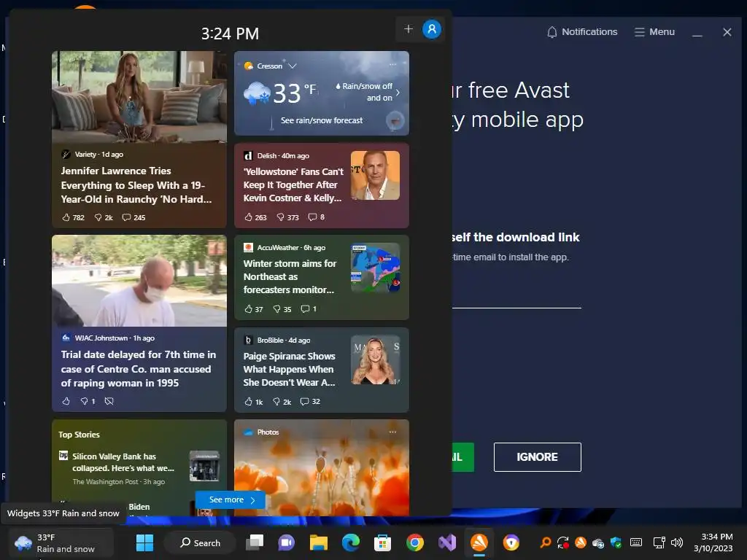Image resolution: width=747 pixels, height=560 pixels.
Task: Launch Google Chrome from the taskbar
Action: coord(415,542)
